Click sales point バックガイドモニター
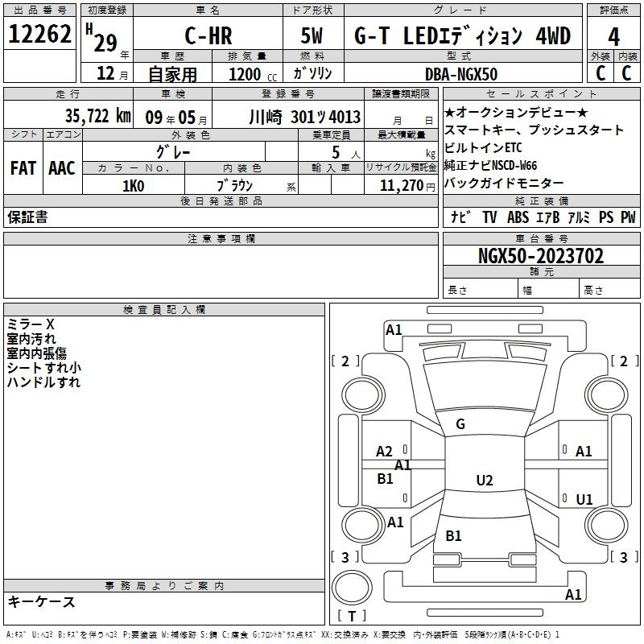 (504, 183)
